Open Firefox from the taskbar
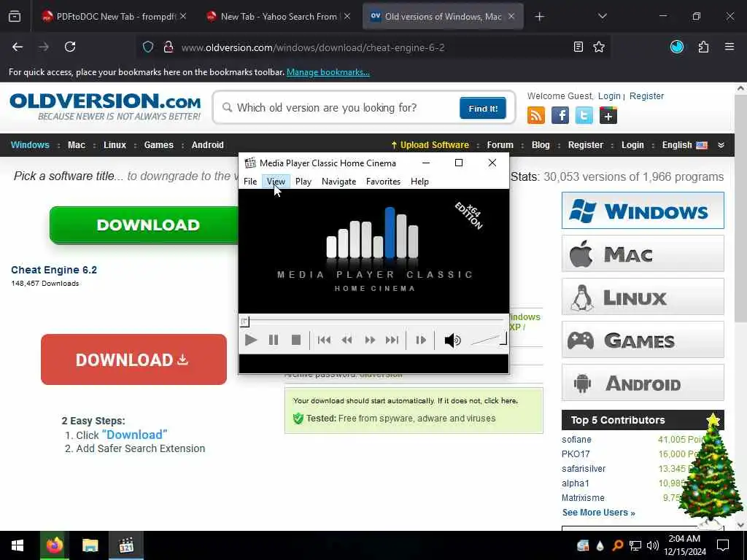Viewport: 747px width, 560px height. [x=54, y=545]
